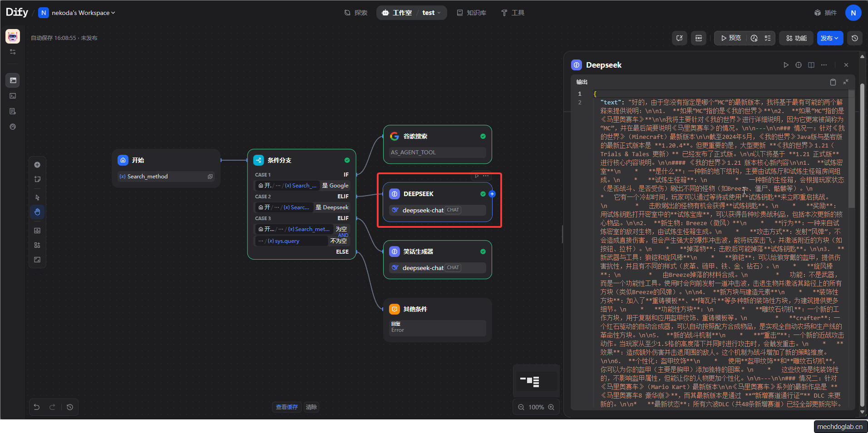Screen dimensions: 868x433
Task: Go to the 知识库 knowledge tab
Action: pos(471,13)
